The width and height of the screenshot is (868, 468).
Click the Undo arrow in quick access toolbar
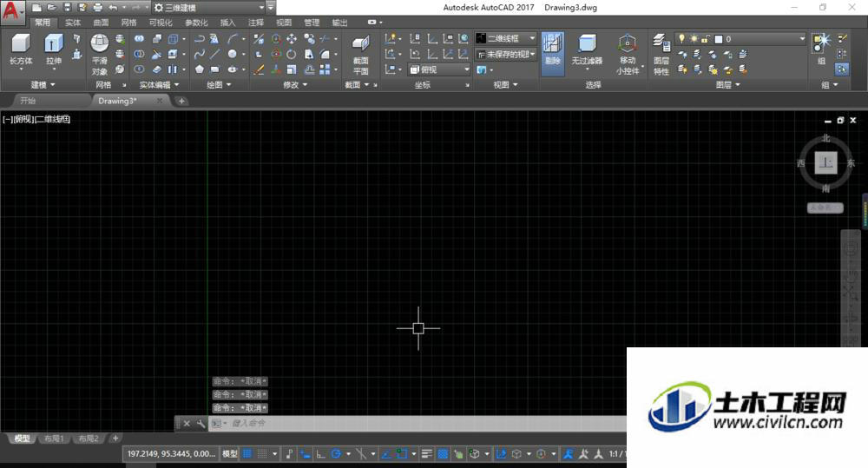[113, 7]
